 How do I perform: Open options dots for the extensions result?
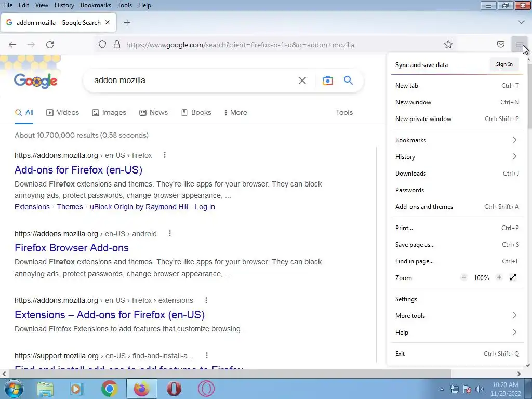pos(206,300)
